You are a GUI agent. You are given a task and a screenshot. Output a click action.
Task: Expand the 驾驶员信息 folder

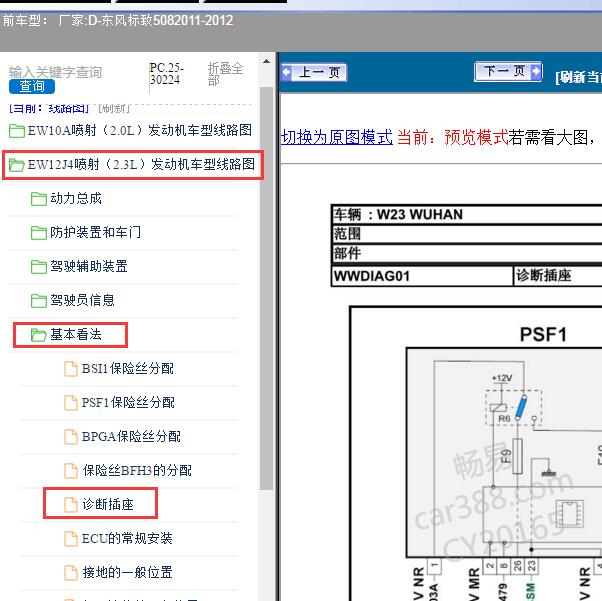tap(83, 300)
